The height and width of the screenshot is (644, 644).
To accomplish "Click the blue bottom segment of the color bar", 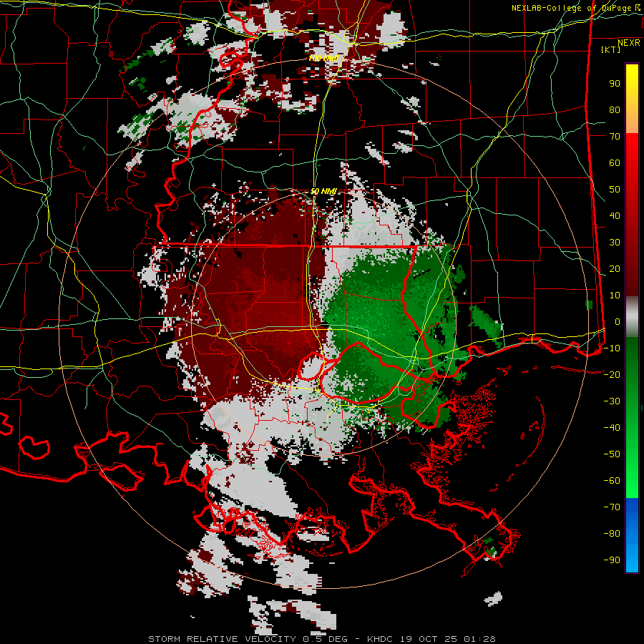I will tap(632, 535).
